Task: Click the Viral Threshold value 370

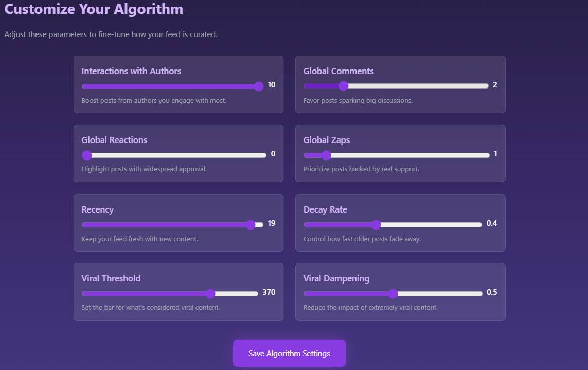Action: (x=269, y=292)
